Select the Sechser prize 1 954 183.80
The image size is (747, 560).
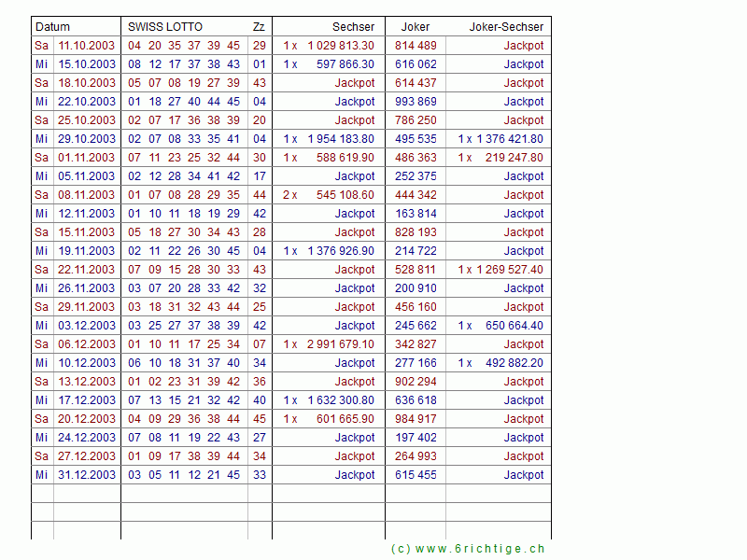[340, 139]
